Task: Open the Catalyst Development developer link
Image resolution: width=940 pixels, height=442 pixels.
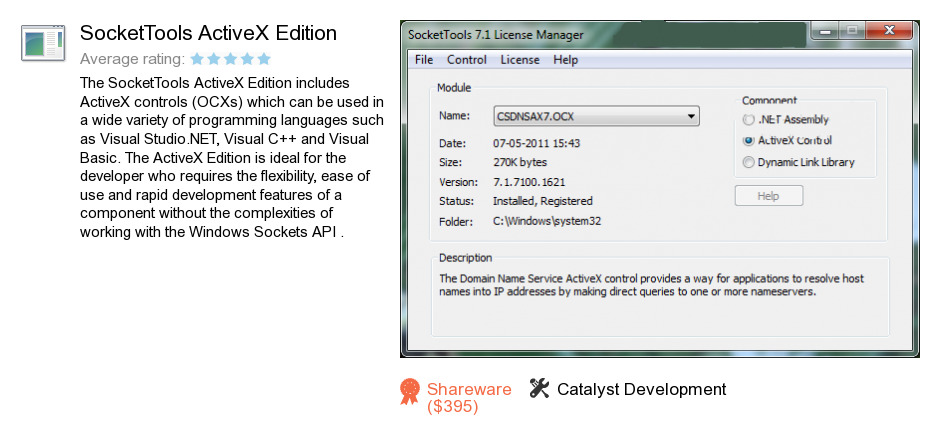Action: 641,389
